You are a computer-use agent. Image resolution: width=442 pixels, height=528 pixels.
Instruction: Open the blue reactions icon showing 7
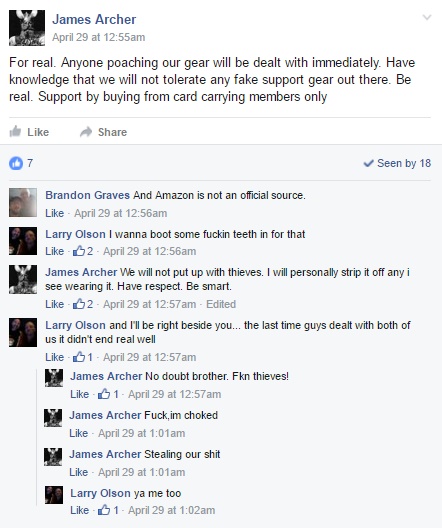click(x=16, y=163)
